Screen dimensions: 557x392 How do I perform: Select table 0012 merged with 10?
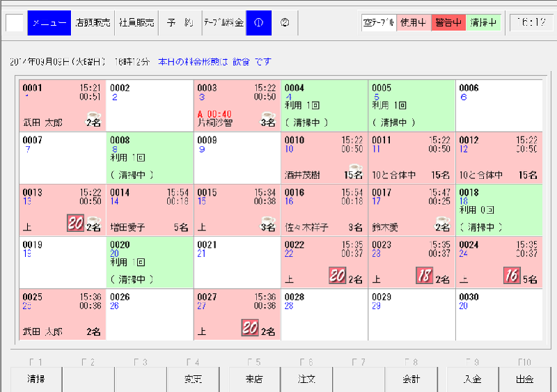[499, 158]
